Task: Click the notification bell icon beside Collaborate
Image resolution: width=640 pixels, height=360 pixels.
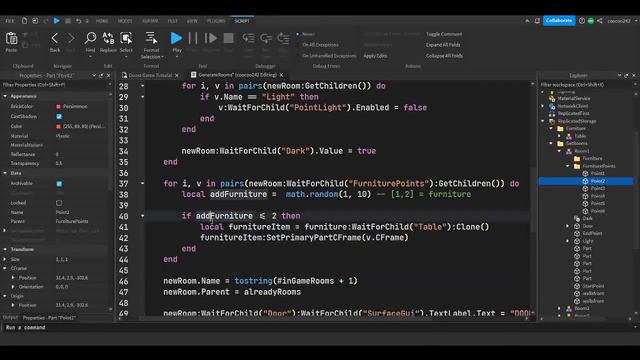Action: [537, 21]
